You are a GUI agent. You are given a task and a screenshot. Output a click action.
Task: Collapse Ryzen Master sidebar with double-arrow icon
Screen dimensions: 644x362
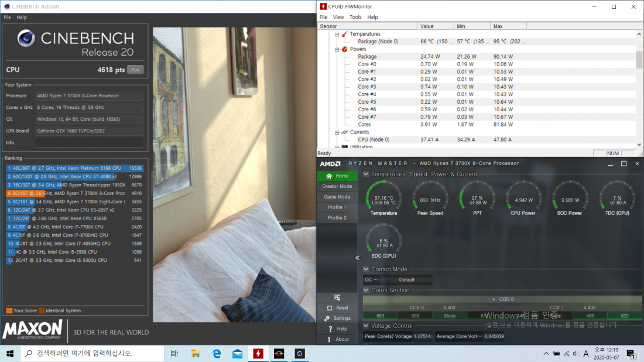(357, 258)
